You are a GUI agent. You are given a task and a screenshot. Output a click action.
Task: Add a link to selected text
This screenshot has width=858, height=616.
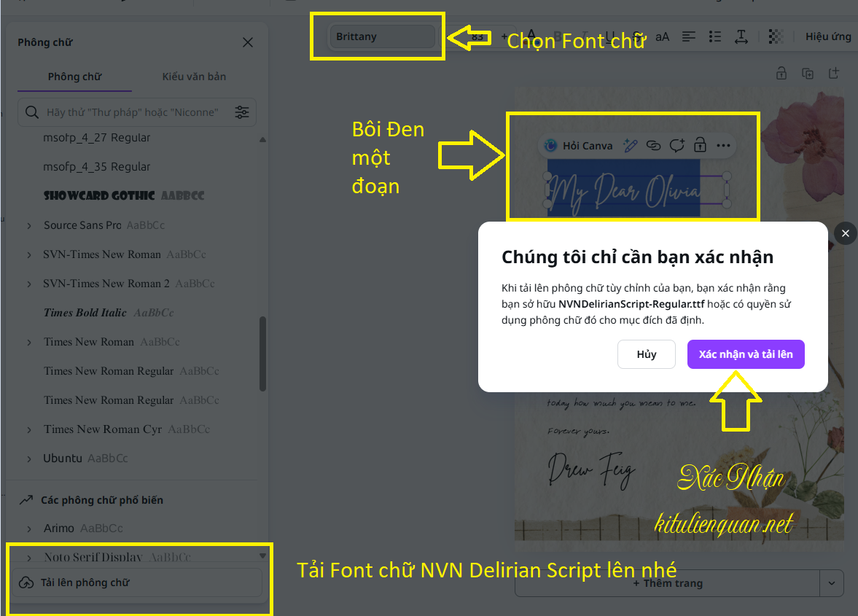point(653,146)
